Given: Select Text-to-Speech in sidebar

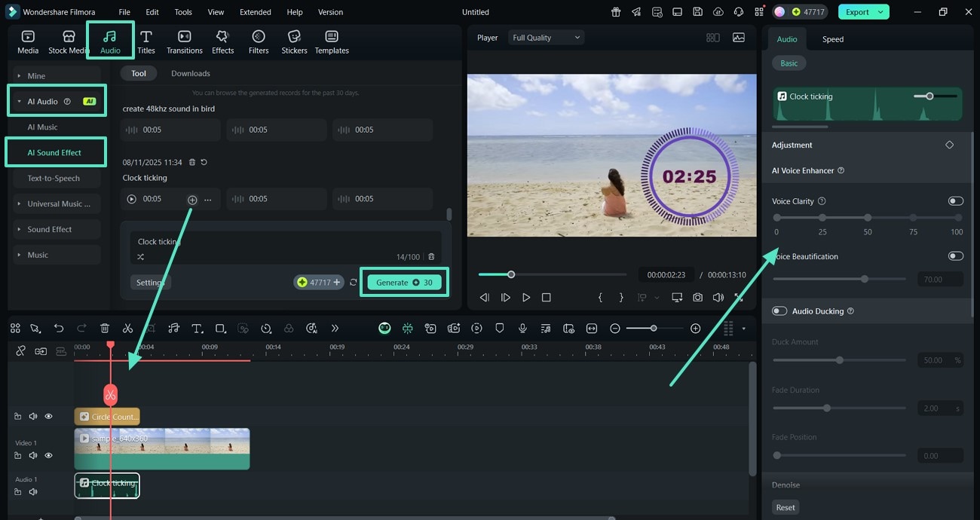Looking at the screenshot, I should click(54, 178).
